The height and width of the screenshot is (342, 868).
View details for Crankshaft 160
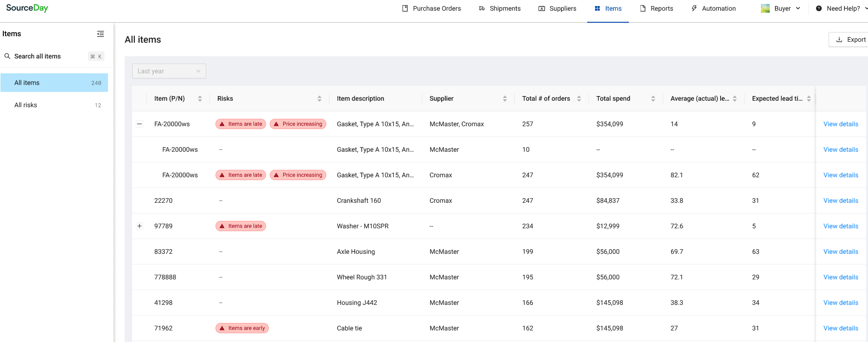[841, 200]
